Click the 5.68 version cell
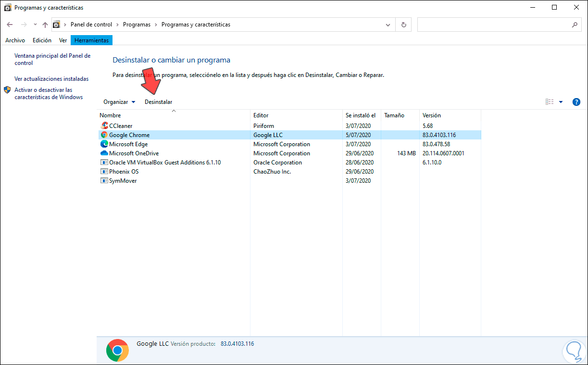The width and height of the screenshot is (588, 365). (427, 126)
